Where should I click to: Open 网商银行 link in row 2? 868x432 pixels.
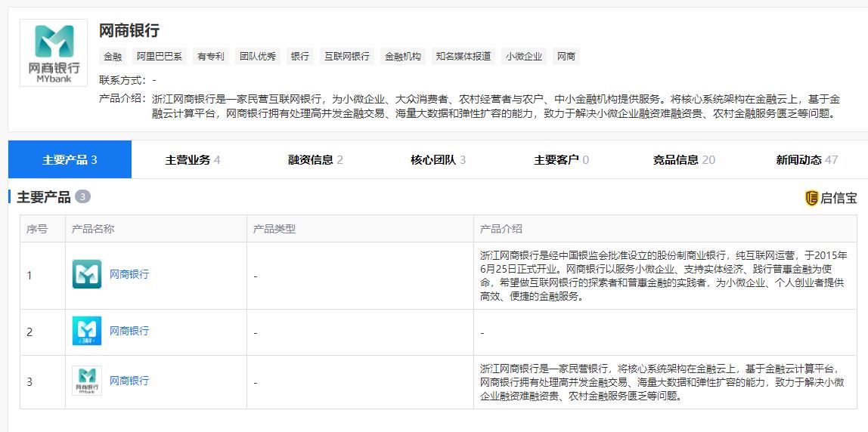tap(129, 331)
